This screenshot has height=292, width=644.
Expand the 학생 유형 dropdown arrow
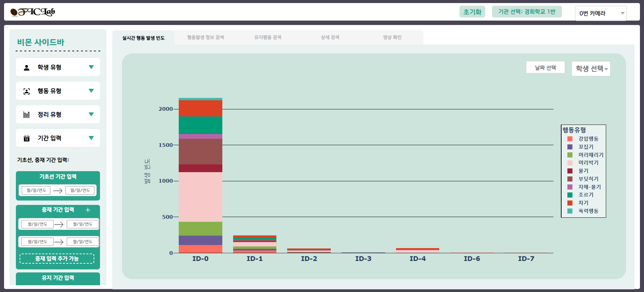click(91, 67)
